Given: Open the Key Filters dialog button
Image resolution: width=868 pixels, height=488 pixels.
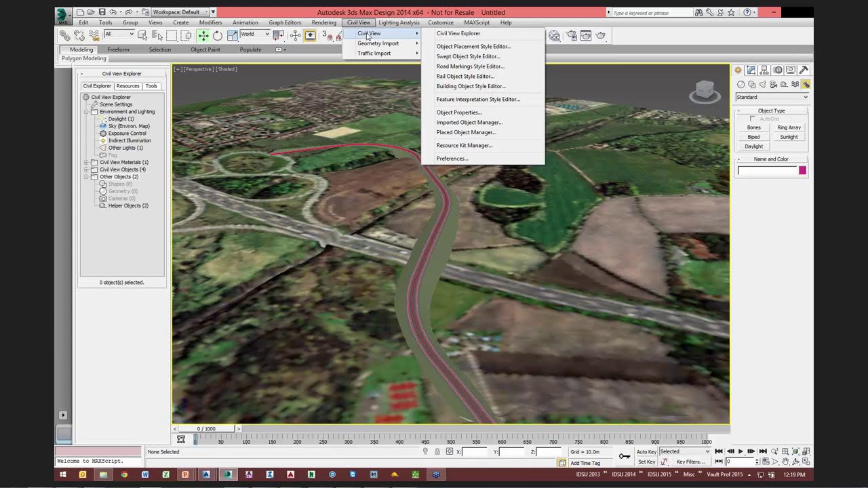Looking at the screenshot, I should (690, 462).
